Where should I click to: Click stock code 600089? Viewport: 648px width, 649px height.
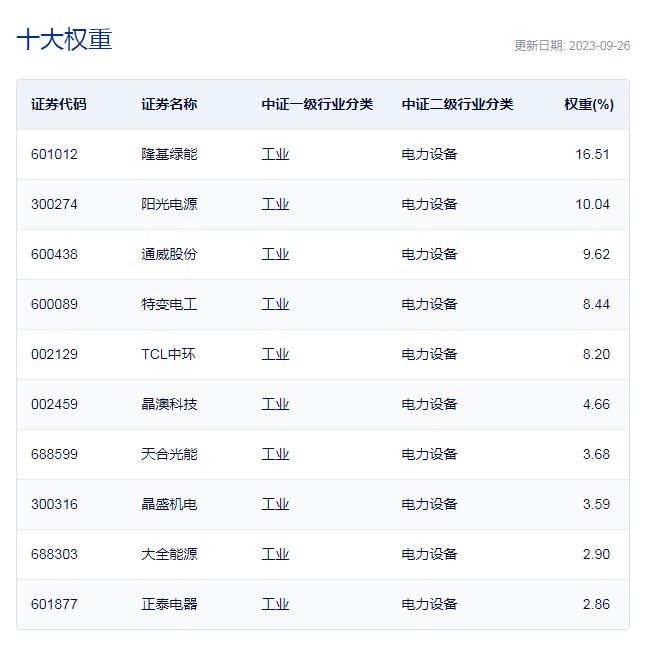[x=54, y=304]
